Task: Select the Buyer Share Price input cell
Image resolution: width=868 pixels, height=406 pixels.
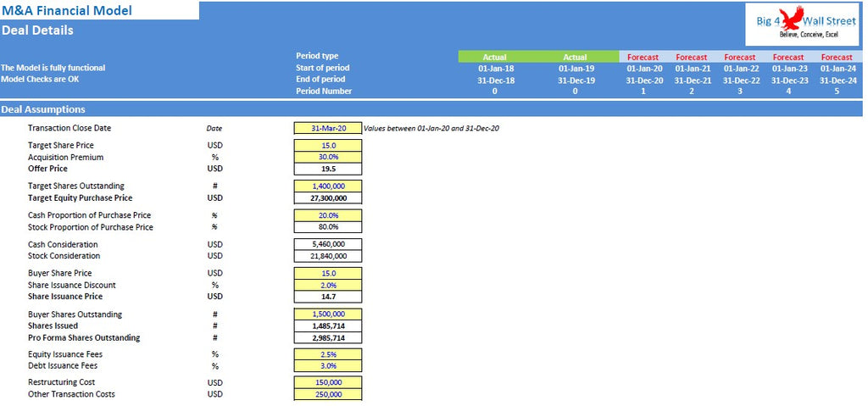Action: [x=327, y=274]
